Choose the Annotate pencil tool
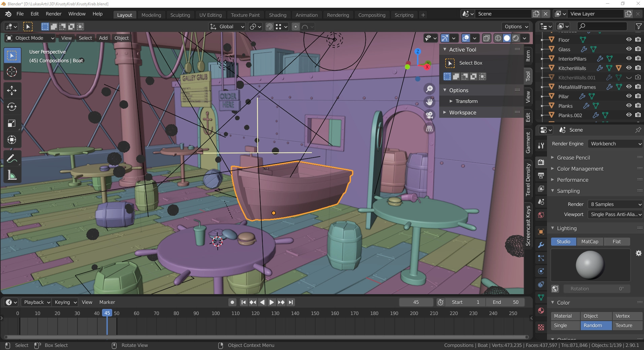The height and width of the screenshot is (350, 644). click(x=12, y=159)
